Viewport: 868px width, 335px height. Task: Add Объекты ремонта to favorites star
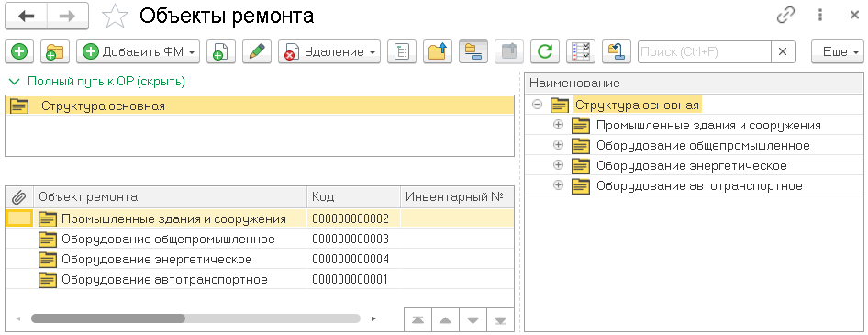click(x=115, y=17)
